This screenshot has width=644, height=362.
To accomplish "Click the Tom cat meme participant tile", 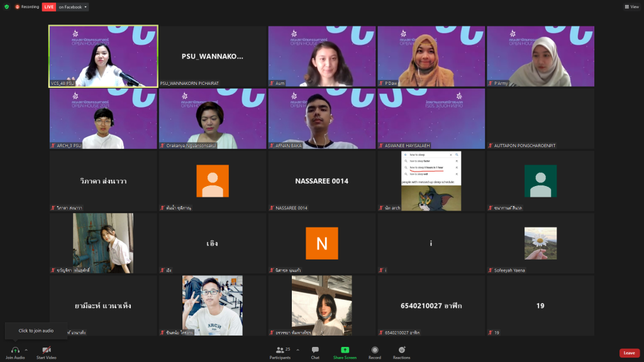I will [431, 181].
